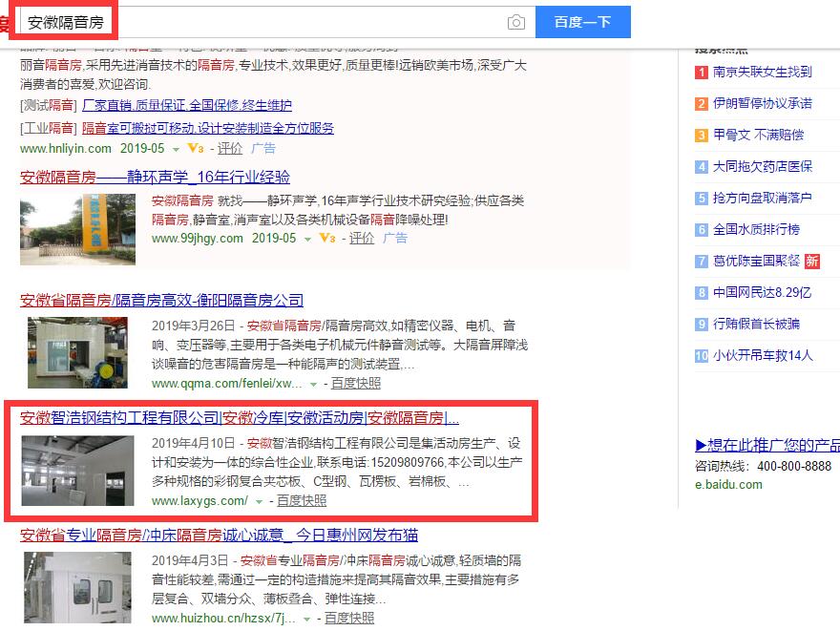The width and height of the screenshot is (840, 631).
Task: Click the 百度一下 search button
Action: pos(583,22)
